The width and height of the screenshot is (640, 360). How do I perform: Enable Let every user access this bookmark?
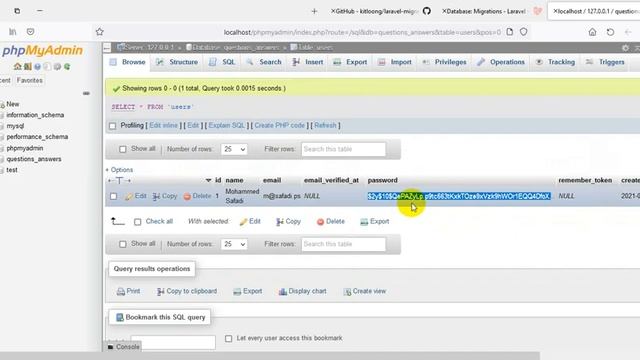click(x=229, y=338)
